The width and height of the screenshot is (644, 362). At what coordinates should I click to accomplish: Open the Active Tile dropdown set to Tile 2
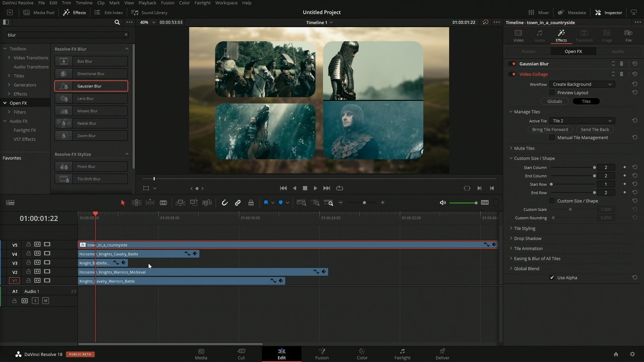582,121
